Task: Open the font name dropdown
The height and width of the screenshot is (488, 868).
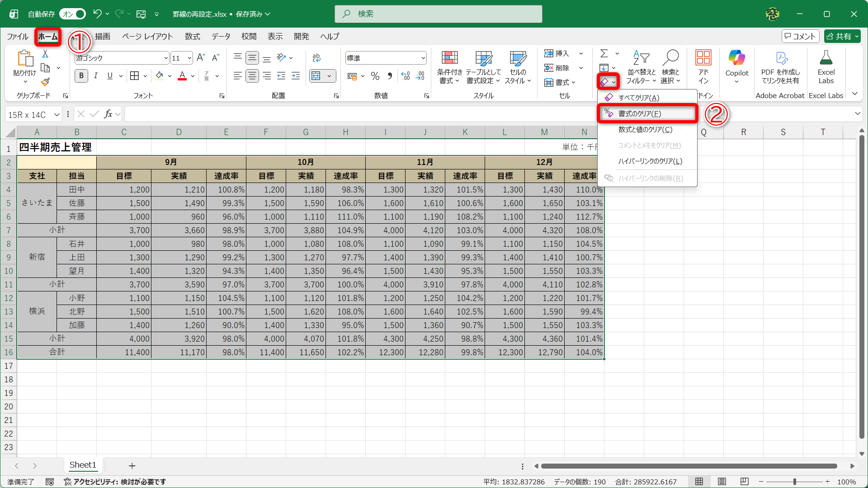Action: pyautogui.click(x=166, y=58)
